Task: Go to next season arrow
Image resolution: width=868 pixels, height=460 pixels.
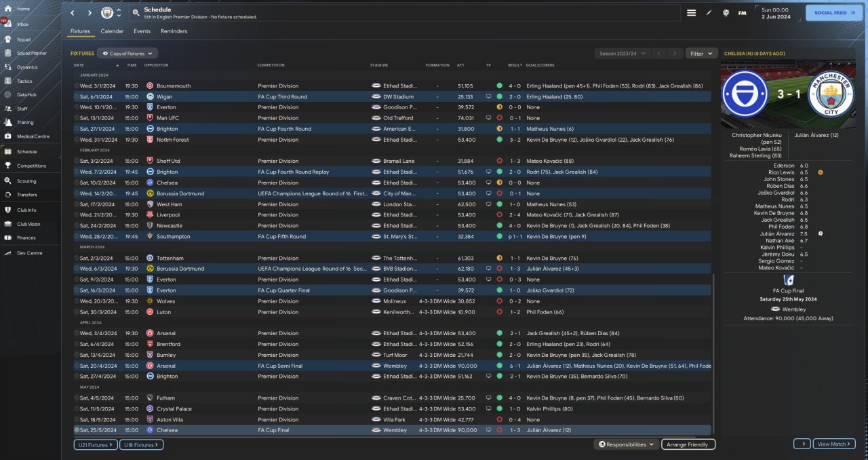Action: [x=675, y=53]
